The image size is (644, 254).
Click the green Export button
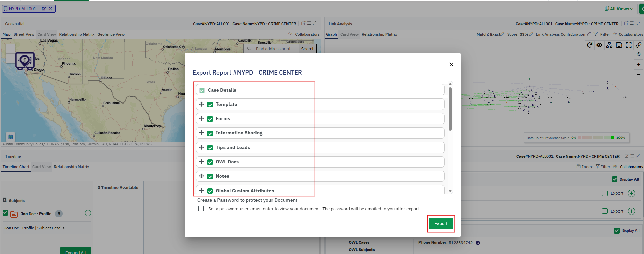[x=441, y=224]
